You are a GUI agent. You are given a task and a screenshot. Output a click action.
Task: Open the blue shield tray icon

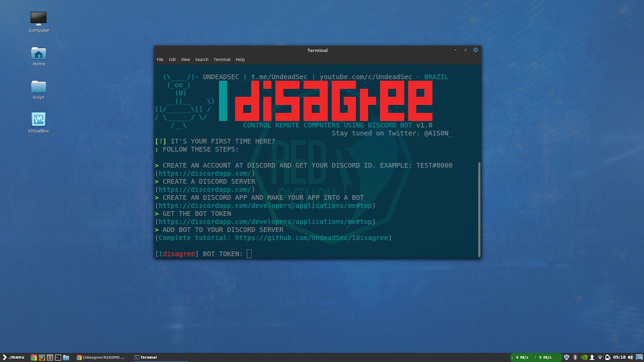566,357
